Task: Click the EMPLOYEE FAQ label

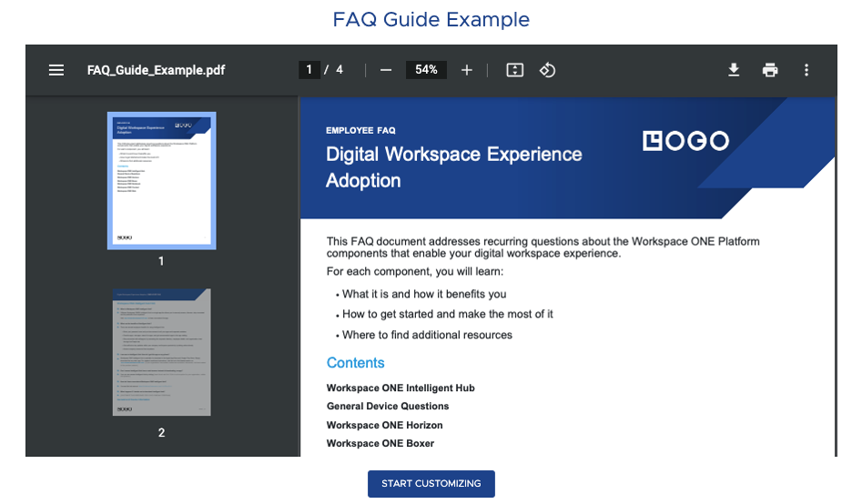Action: pyautogui.click(x=360, y=130)
